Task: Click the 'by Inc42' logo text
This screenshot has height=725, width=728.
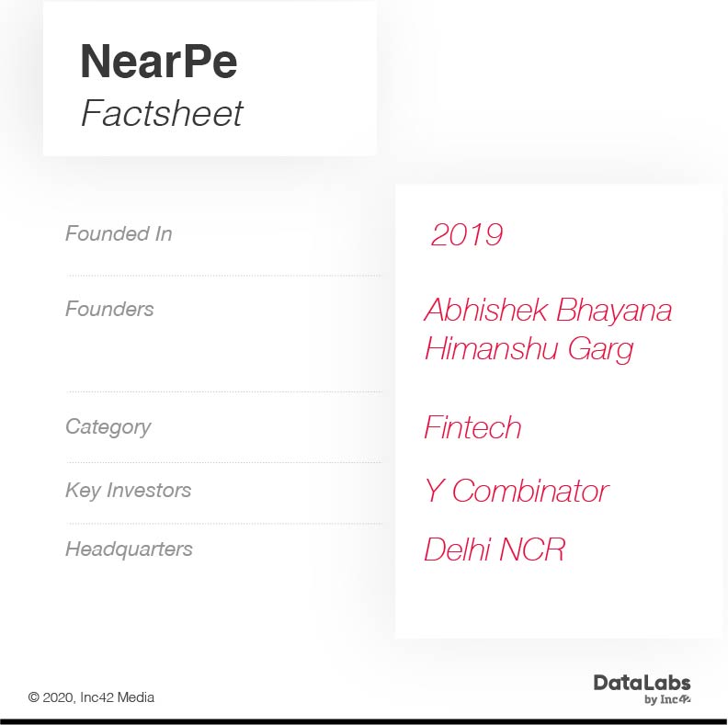Action: pyautogui.click(x=667, y=700)
